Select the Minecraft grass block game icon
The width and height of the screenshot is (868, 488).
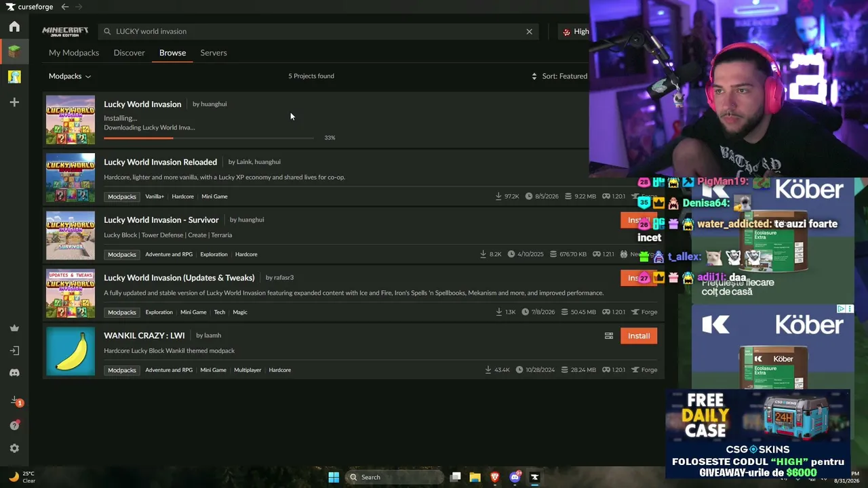[x=14, y=52]
